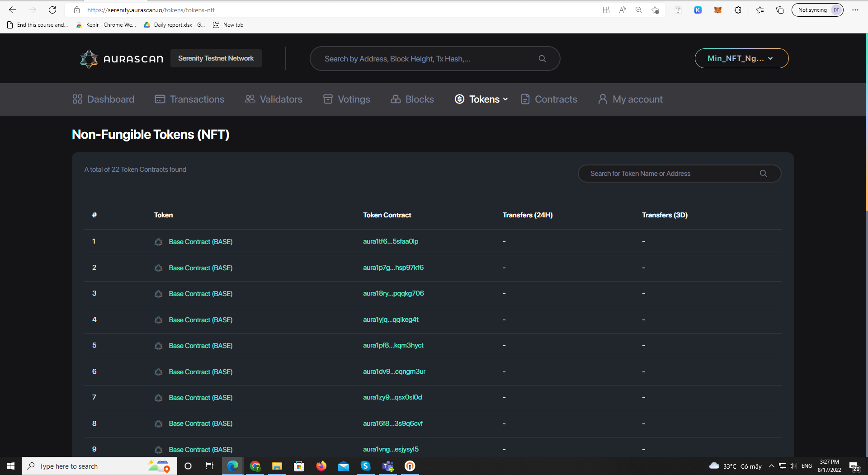Viewport: 868px width, 475px height.
Task: Open browser settings ellipsis menu
Action: click(x=855, y=10)
